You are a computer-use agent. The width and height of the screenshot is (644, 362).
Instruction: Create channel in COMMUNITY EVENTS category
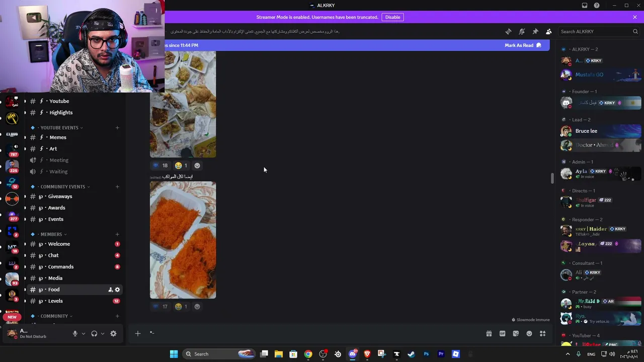117,187
